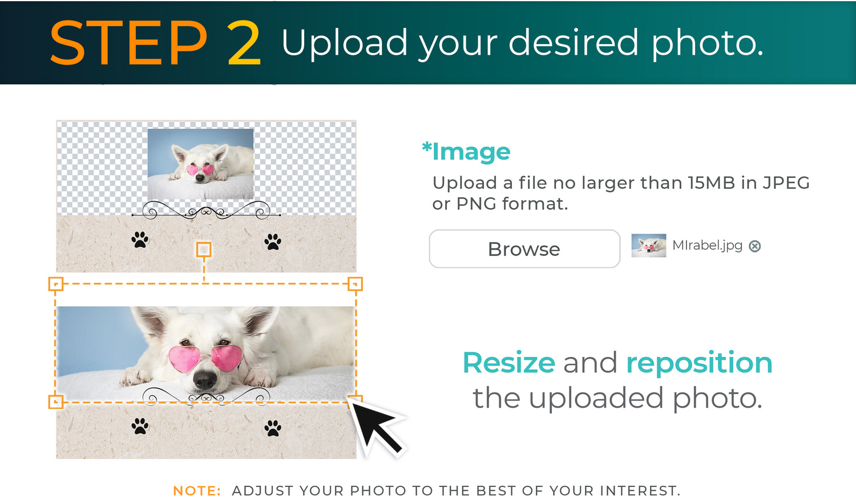Image resolution: width=856 pixels, height=504 pixels.
Task: Click the lower-left paw print in bottom preview
Action: coord(140,426)
